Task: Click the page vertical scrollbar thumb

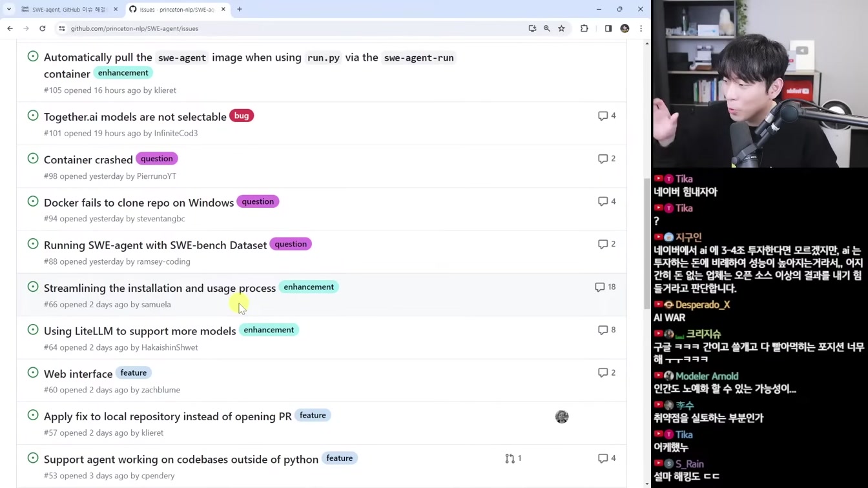Action: point(647,243)
